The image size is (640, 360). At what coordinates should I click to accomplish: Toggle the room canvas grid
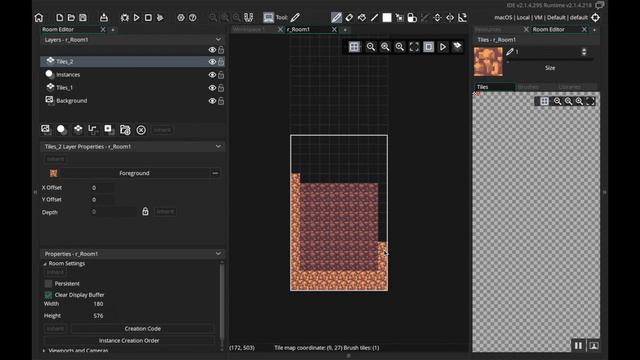tap(354, 47)
